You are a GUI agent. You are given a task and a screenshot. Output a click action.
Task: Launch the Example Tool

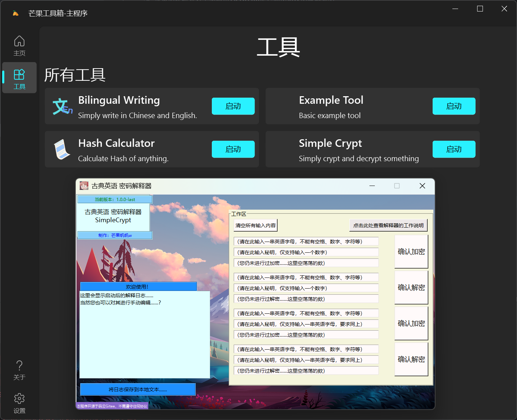click(x=454, y=106)
